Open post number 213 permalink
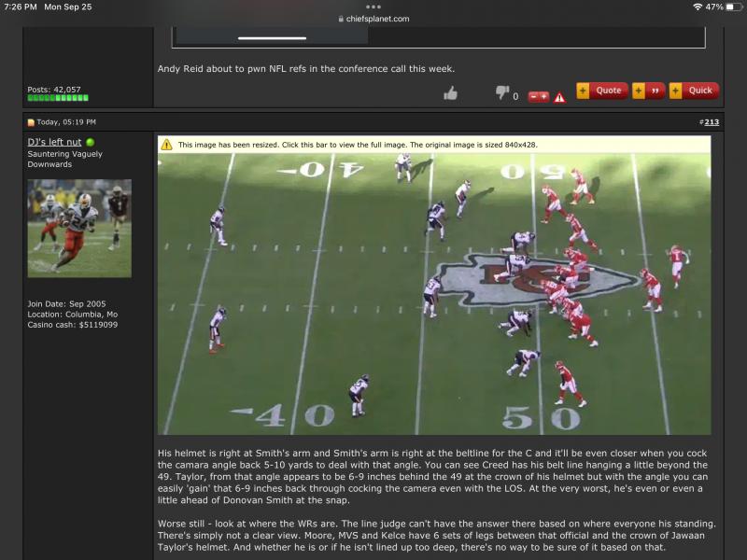The height and width of the screenshot is (560, 747). (x=712, y=122)
